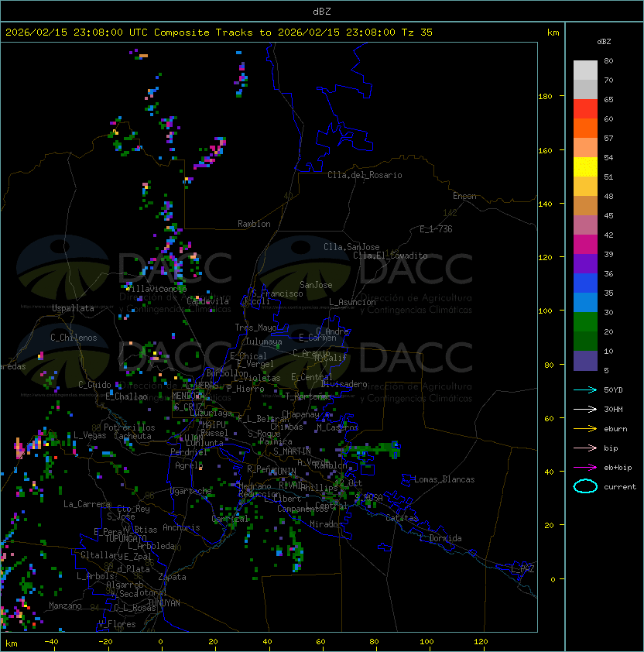Click the 'C_Guido' map label
This screenshot has height=652, width=644.
pos(94,385)
